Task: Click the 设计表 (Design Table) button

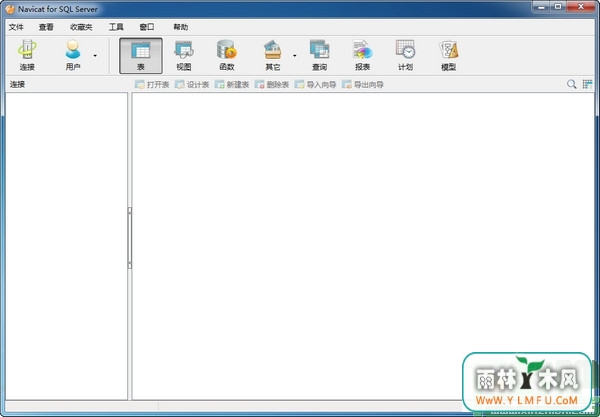Action: 192,85
